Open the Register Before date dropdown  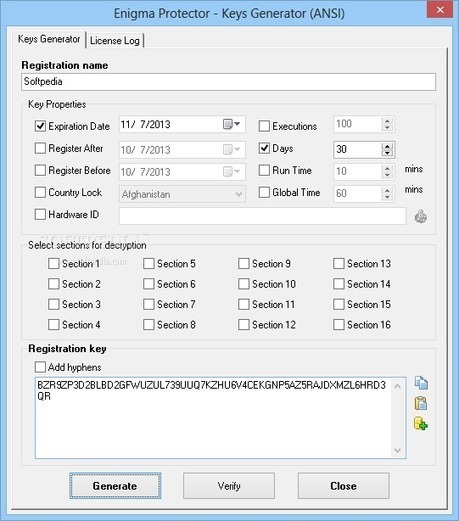(x=231, y=172)
